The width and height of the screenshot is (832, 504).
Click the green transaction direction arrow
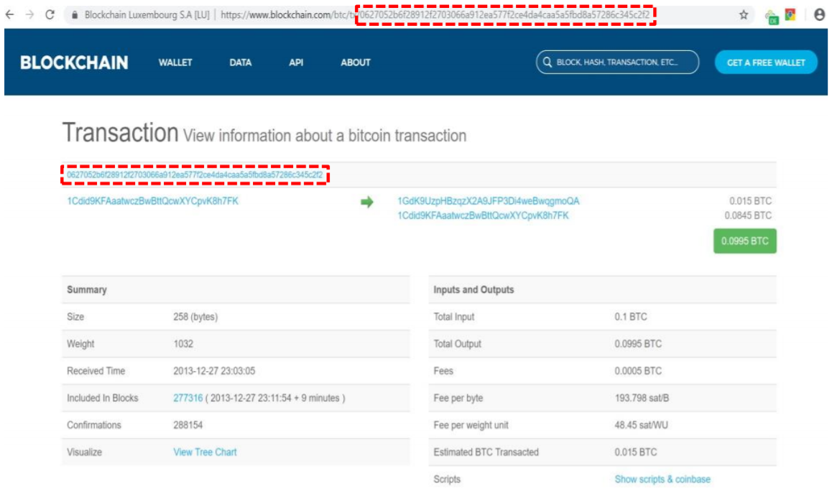pos(366,202)
